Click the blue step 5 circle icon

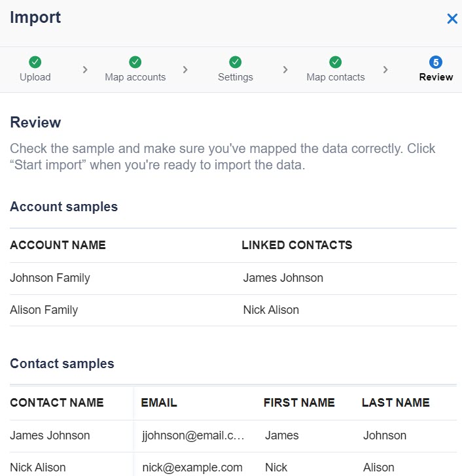pos(436,62)
